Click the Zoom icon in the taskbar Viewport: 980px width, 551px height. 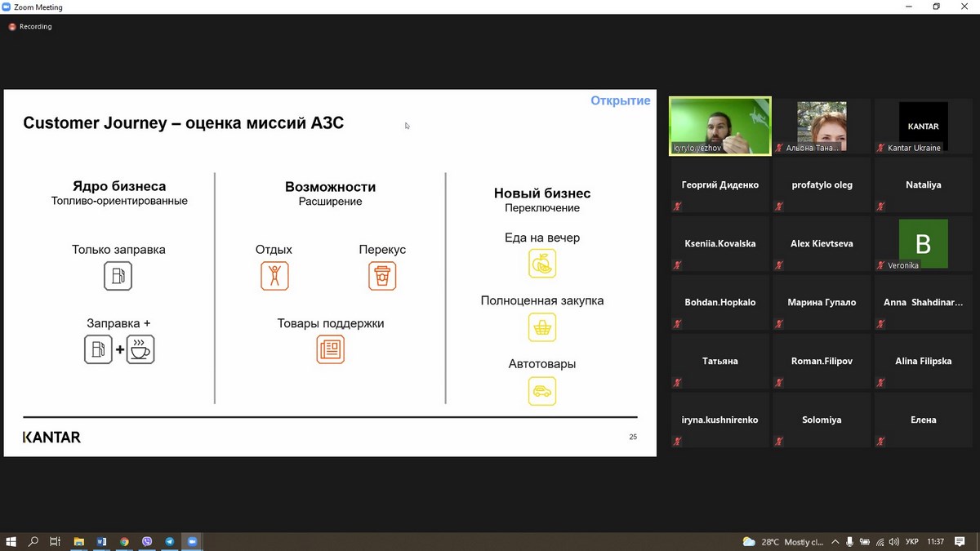[193, 541]
